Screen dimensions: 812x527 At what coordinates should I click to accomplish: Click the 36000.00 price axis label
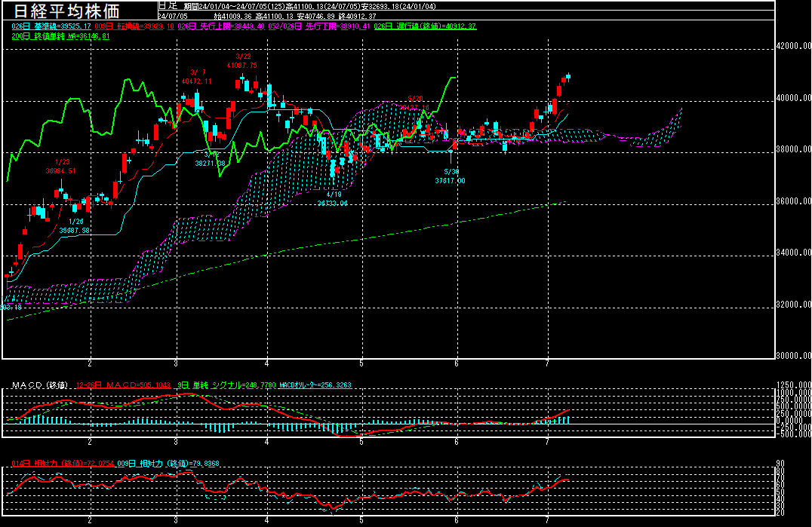click(794, 201)
